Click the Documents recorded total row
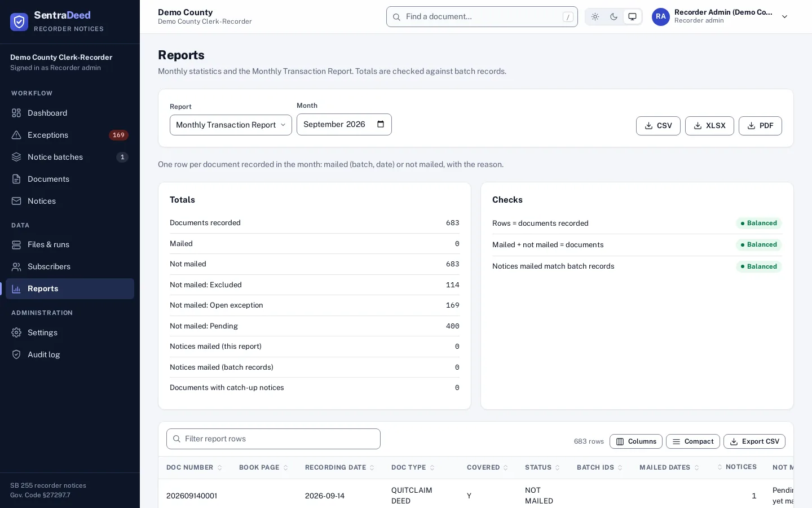This screenshot has height=508, width=812. [315, 223]
